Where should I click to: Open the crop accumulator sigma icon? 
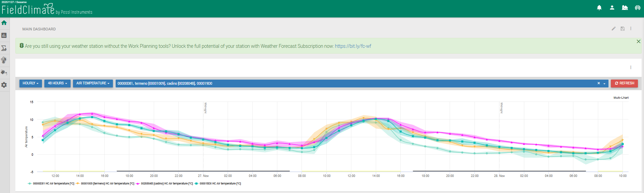4,48
